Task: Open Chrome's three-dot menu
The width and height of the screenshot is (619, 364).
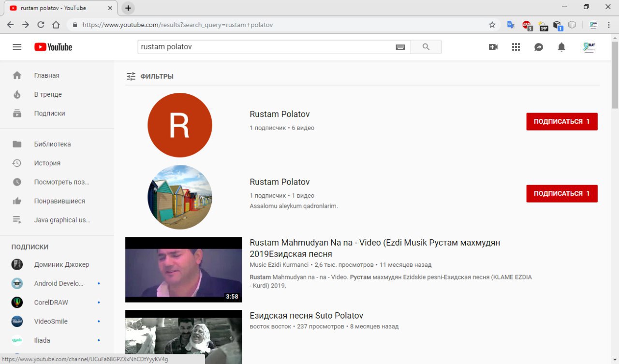Action: [x=608, y=25]
